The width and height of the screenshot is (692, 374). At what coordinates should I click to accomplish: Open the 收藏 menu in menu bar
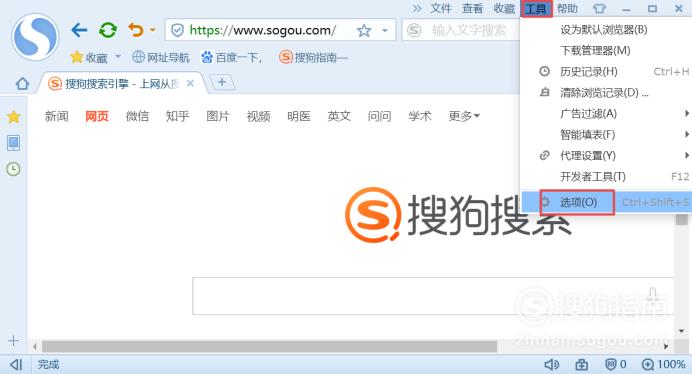coord(504,8)
